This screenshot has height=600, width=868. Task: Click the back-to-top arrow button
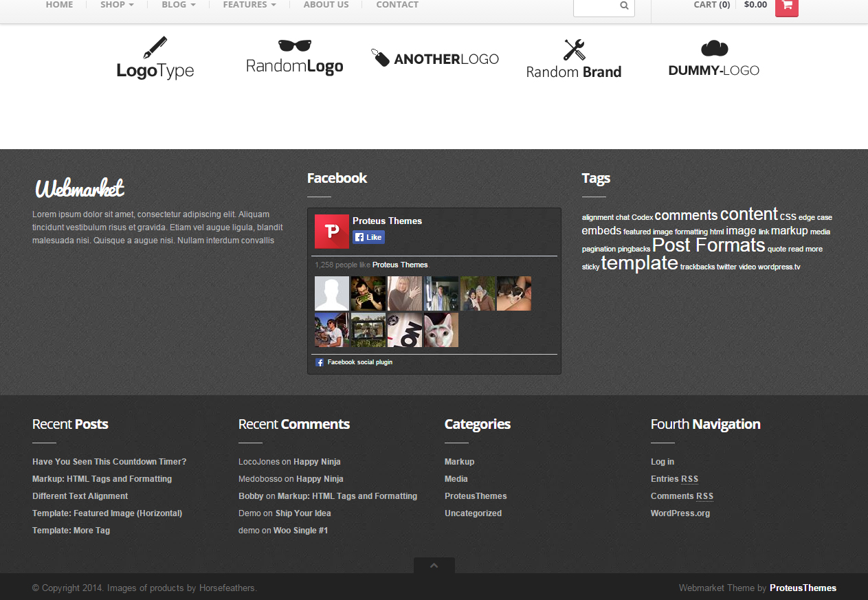[434, 564]
